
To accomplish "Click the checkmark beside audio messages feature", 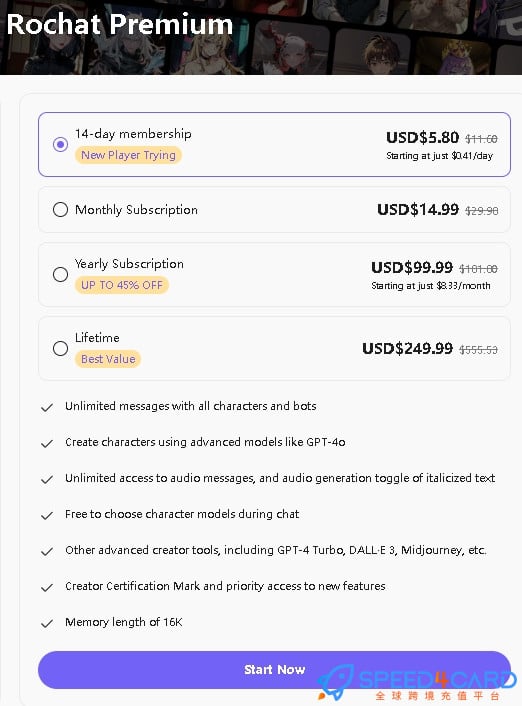I will coord(47,480).
